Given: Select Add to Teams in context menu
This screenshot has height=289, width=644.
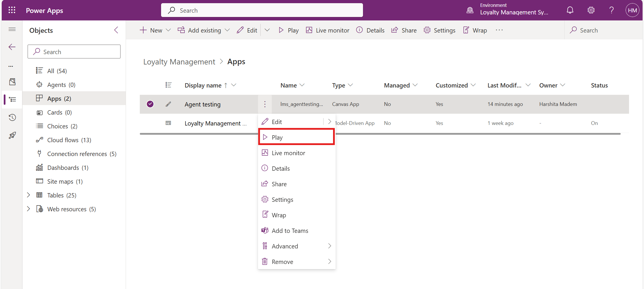Looking at the screenshot, I should pos(290,231).
